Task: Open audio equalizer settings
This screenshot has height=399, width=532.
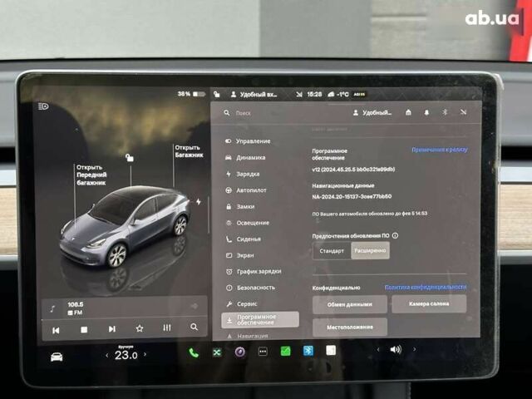Action: tap(166, 328)
